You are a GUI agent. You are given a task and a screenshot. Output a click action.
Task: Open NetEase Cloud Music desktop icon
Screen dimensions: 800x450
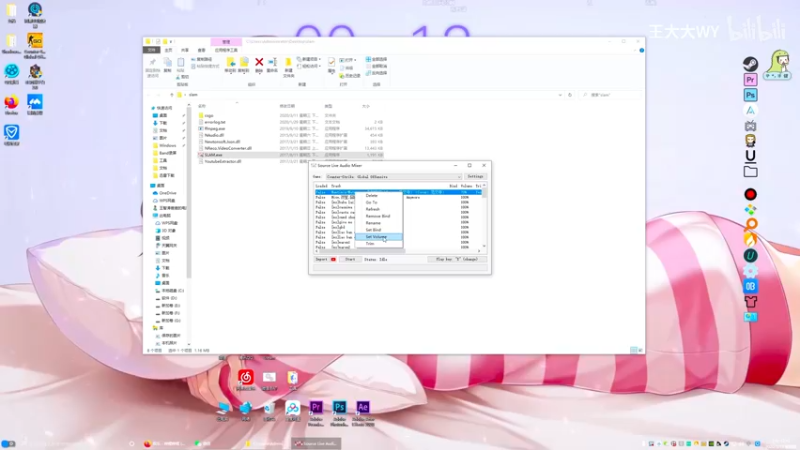coord(245,378)
